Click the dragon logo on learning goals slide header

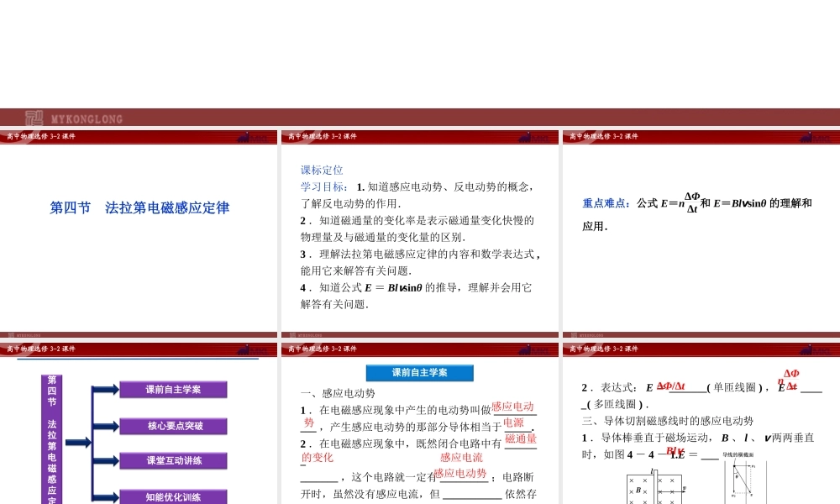click(x=535, y=137)
